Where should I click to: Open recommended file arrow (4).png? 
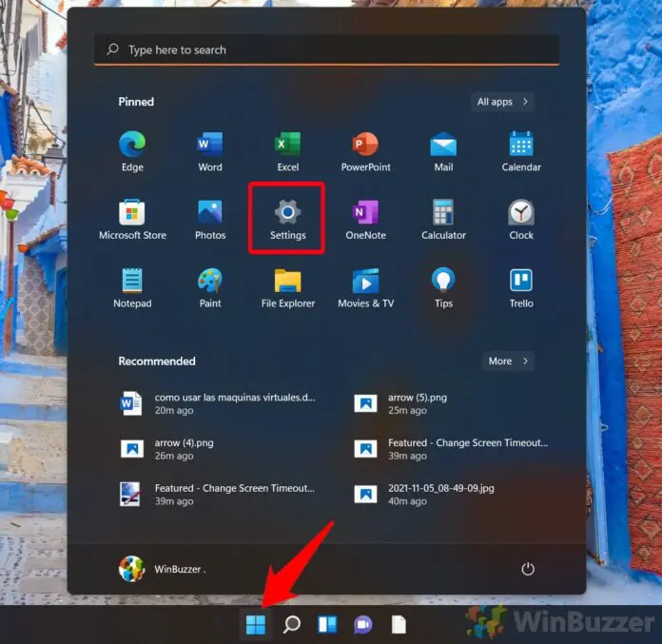tap(167, 449)
